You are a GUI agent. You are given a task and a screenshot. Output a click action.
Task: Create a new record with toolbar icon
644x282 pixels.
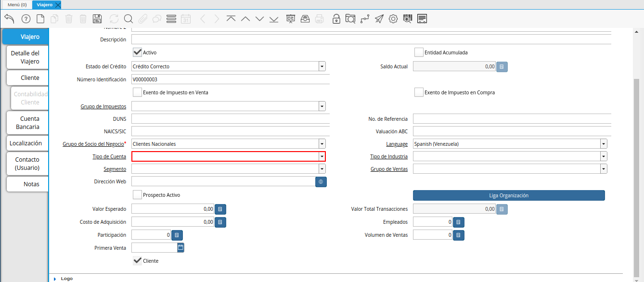pyautogui.click(x=40, y=19)
